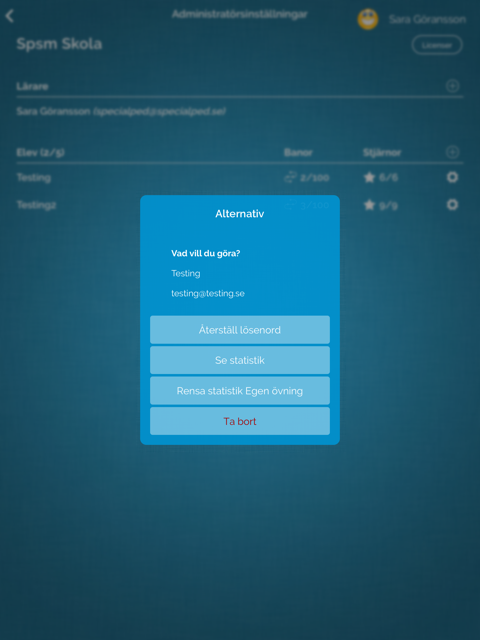Viewport: 480px width, 640px height.
Task: Add a new teacher with plus icon
Action: click(452, 86)
